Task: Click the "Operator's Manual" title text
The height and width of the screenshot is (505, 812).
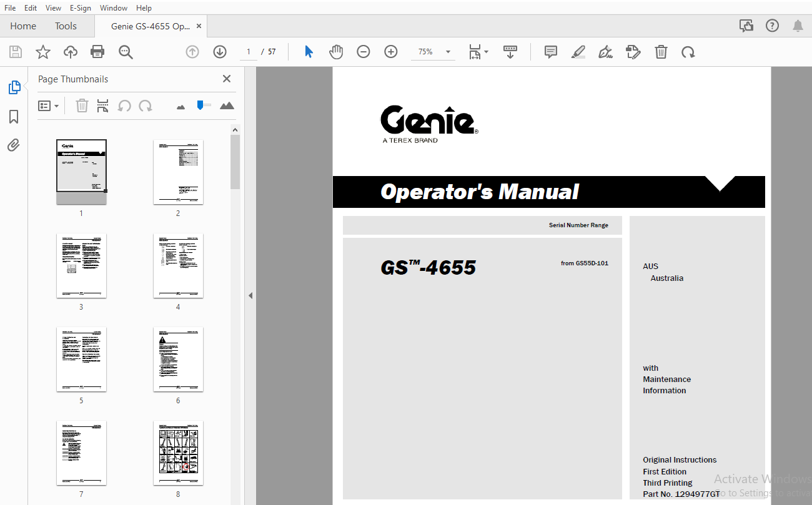Action: tap(480, 192)
